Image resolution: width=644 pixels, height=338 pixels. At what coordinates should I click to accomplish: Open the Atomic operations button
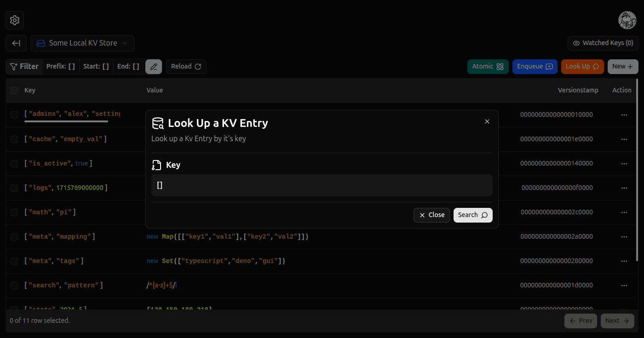click(x=488, y=67)
